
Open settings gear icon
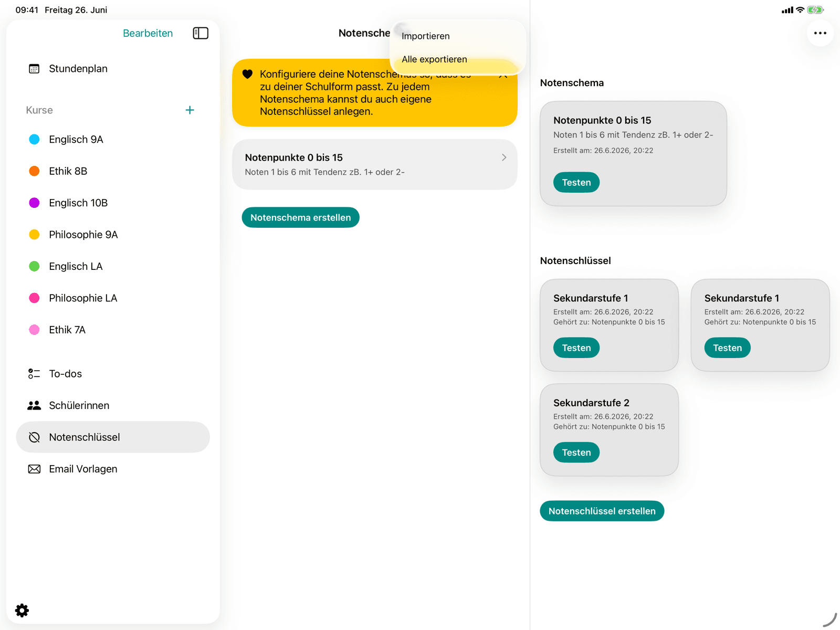pyautogui.click(x=22, y=610)
